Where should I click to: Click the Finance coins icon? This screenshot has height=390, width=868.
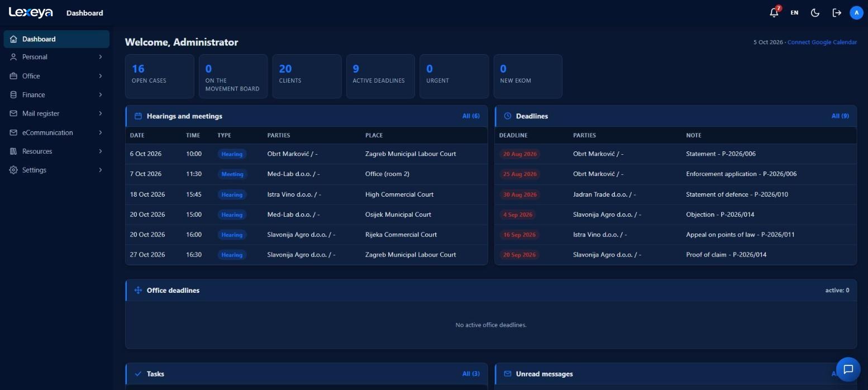pos(13,95)
